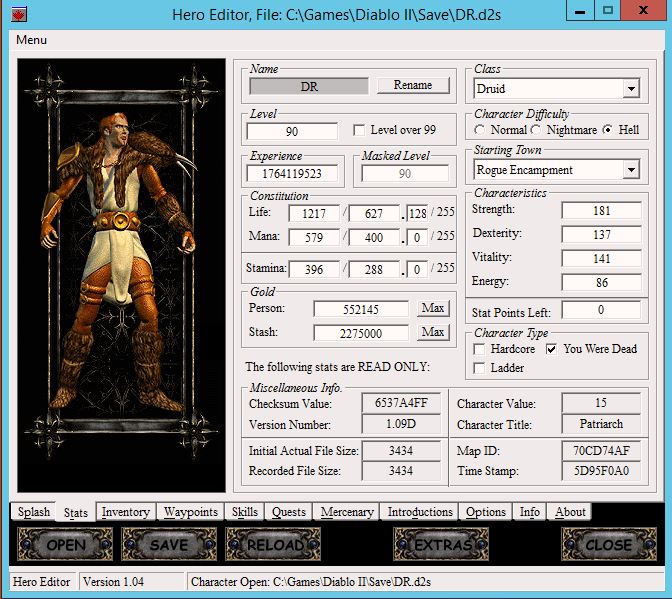Switch to the Splash tab
The height and width of the screenshot is (599, 672).
tap(34, 512)
